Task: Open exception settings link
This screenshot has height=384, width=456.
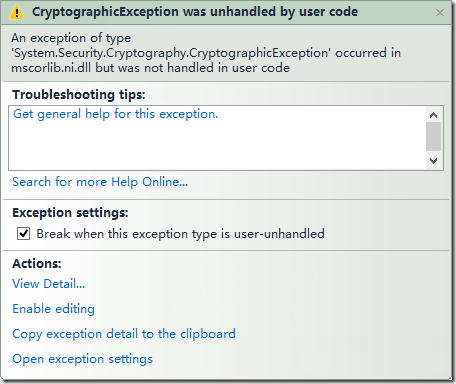Action: point(82,359)
